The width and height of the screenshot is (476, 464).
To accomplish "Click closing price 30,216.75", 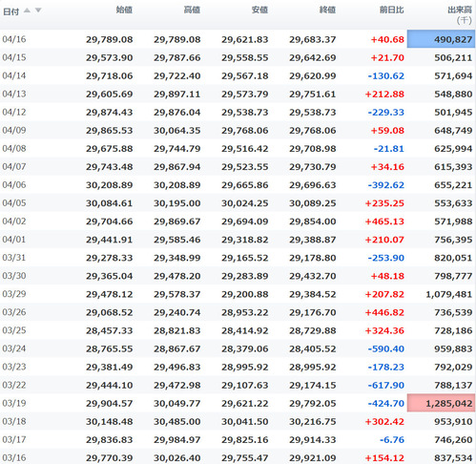I will pos(313,422).
